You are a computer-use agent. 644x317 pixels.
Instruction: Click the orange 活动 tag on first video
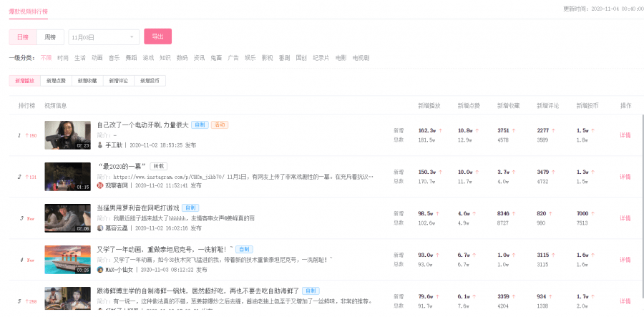220,125
